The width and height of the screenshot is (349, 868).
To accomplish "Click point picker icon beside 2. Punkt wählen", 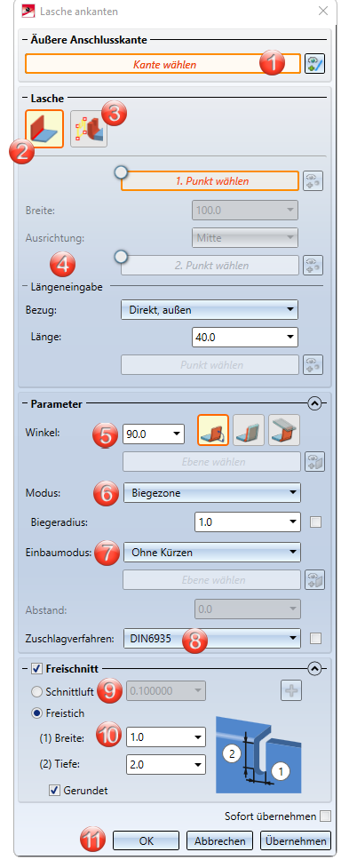I will tap(313, 265).
